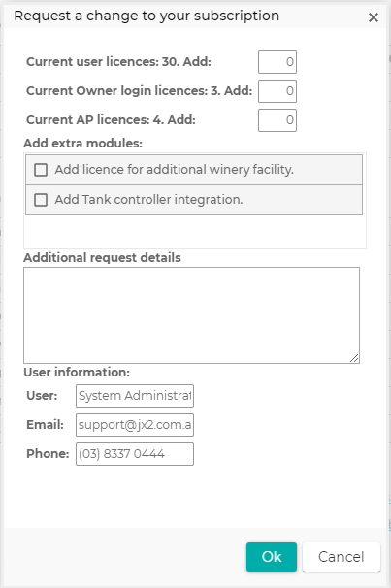Close the subscription change dialog
391x588 pixels.
tap(373, 17)
